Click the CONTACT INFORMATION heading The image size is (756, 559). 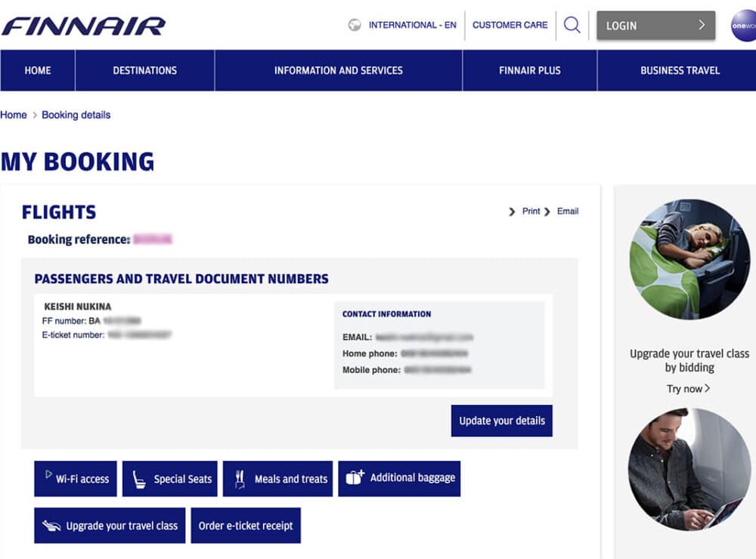click(x=386, y=314)
